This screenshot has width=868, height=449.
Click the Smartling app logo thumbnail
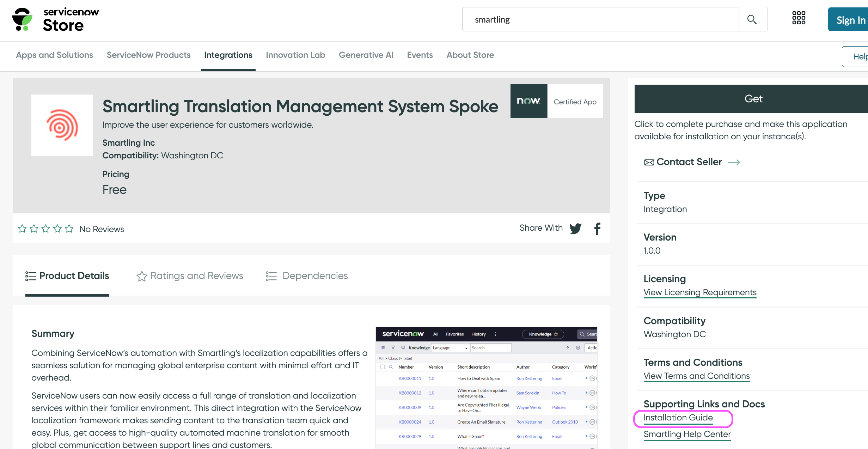click(x=62, y=125)
